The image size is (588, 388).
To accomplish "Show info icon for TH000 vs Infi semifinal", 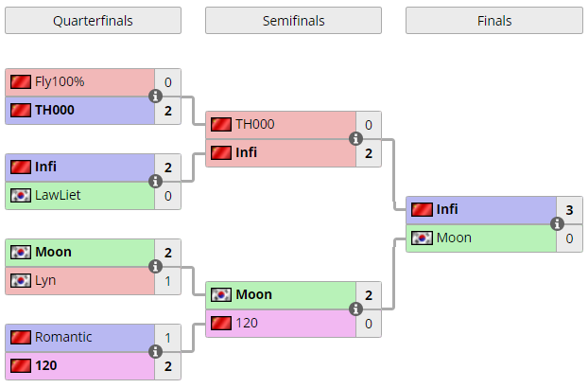I will pos(355,139).
